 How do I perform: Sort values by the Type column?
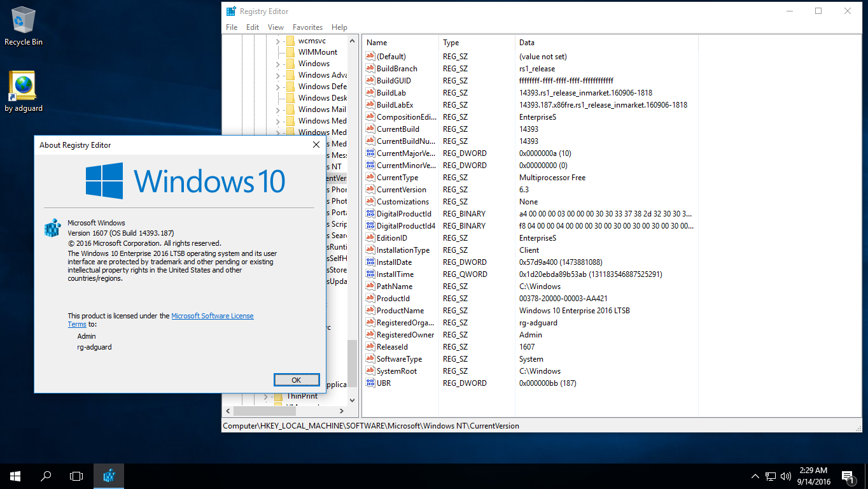(477, 43)
